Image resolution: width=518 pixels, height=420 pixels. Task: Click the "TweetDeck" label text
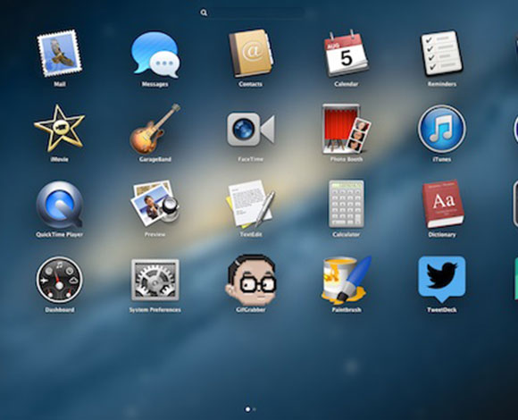click(x=442, y=310)
